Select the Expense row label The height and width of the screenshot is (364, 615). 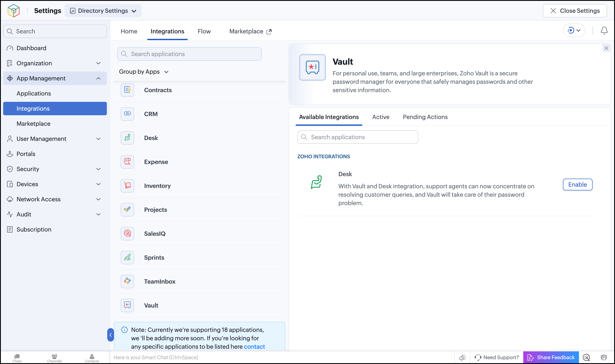[156, 162]
